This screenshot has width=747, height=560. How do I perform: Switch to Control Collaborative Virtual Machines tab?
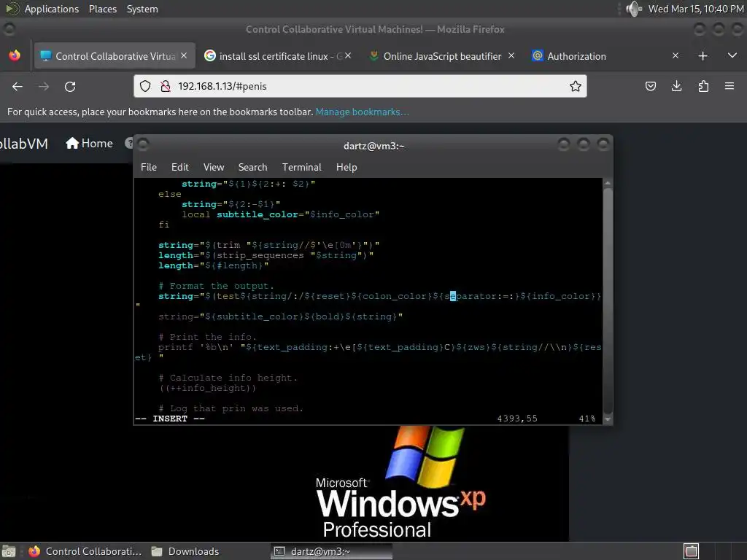[115, 56]
